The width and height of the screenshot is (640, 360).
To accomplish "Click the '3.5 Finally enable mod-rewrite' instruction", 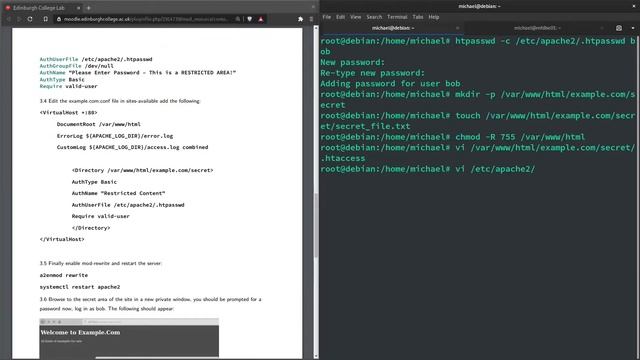I will point(100,263).
